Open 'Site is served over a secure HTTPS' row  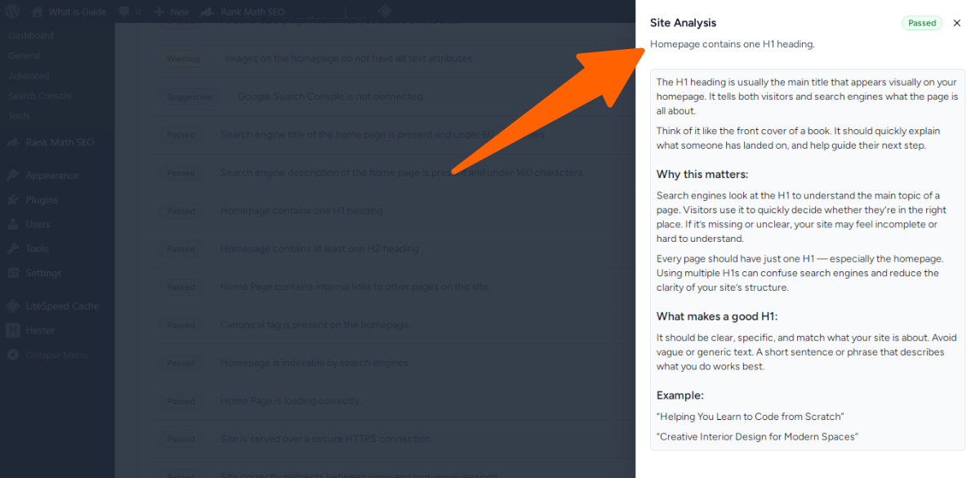pos(326,439)
